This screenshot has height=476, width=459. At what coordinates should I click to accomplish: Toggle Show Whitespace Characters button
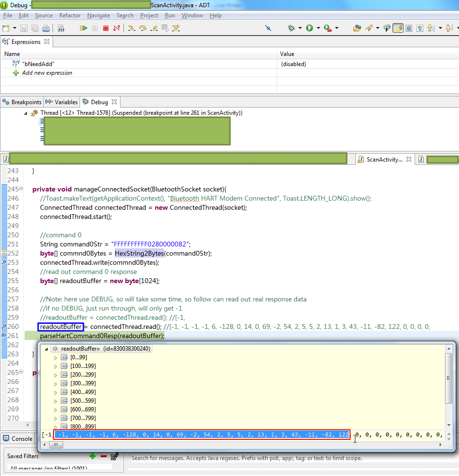pos(420,28)
